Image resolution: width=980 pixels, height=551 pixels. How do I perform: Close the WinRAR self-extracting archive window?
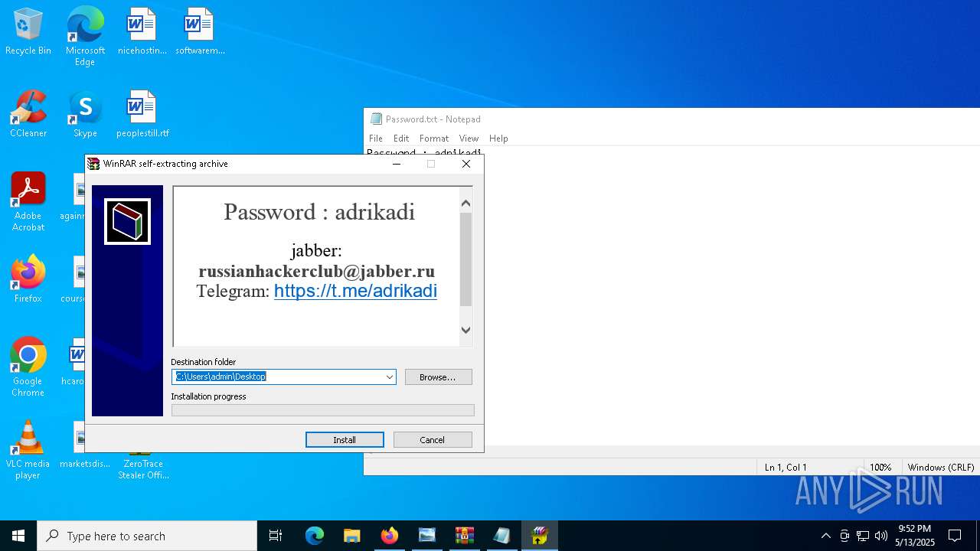(x=466, y=164)
